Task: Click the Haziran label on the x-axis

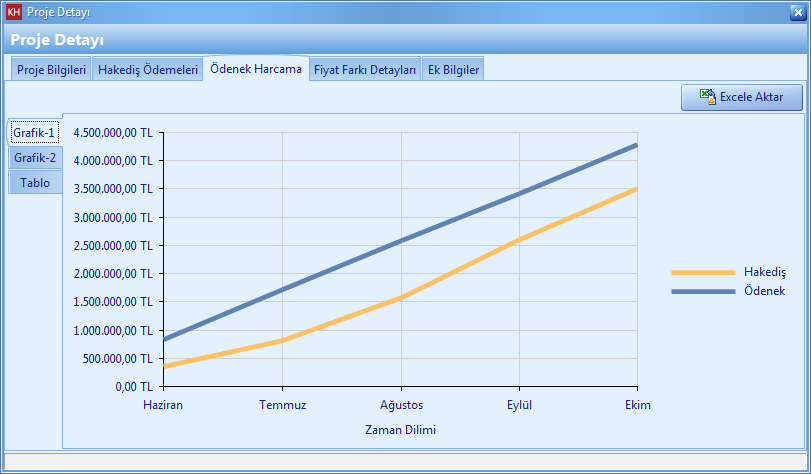Action: pyautogui.click(x=163, y=405)
